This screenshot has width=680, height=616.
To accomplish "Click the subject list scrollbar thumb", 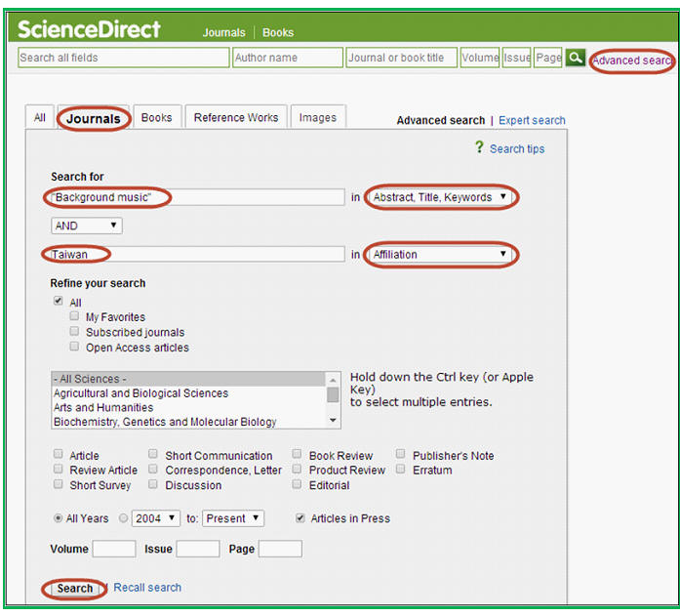I will pyautogui.click(x=333, y=394).
